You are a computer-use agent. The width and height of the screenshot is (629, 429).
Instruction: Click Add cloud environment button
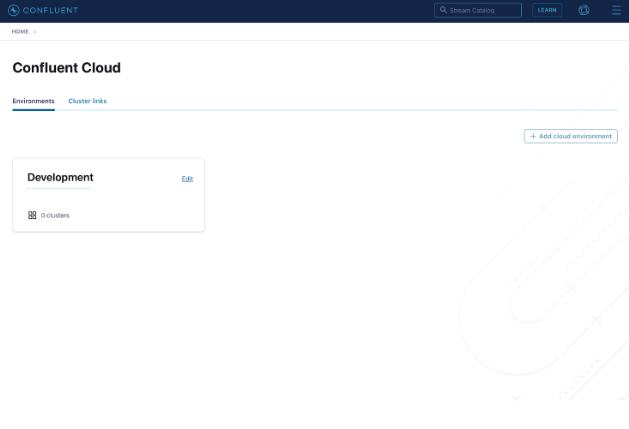(570, 136)
